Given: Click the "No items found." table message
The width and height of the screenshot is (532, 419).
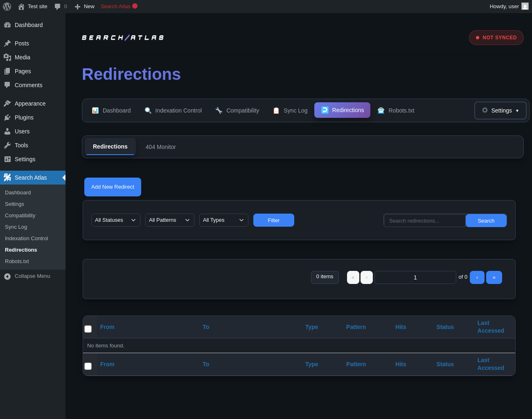Looking at the screenshot, I should [x=106, y=346].
